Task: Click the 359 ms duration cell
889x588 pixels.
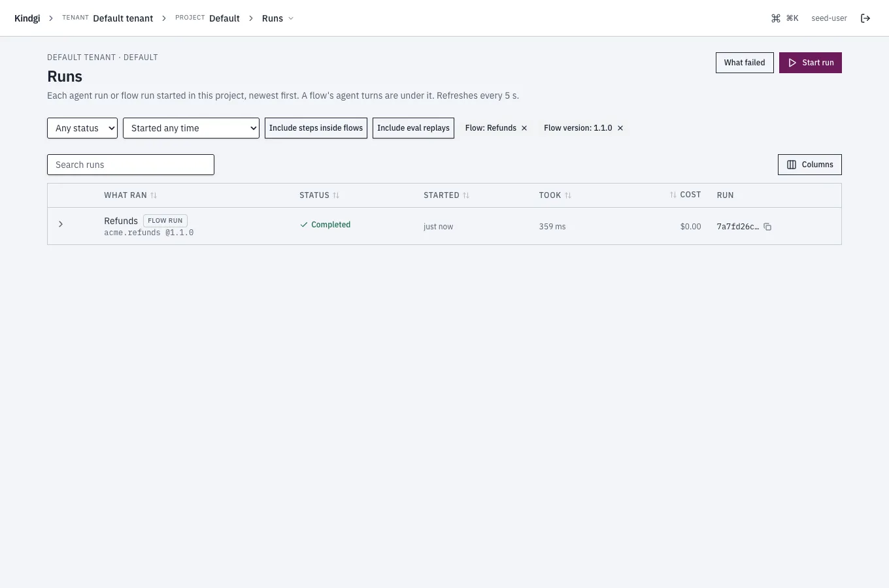Action: pos(552,227)
